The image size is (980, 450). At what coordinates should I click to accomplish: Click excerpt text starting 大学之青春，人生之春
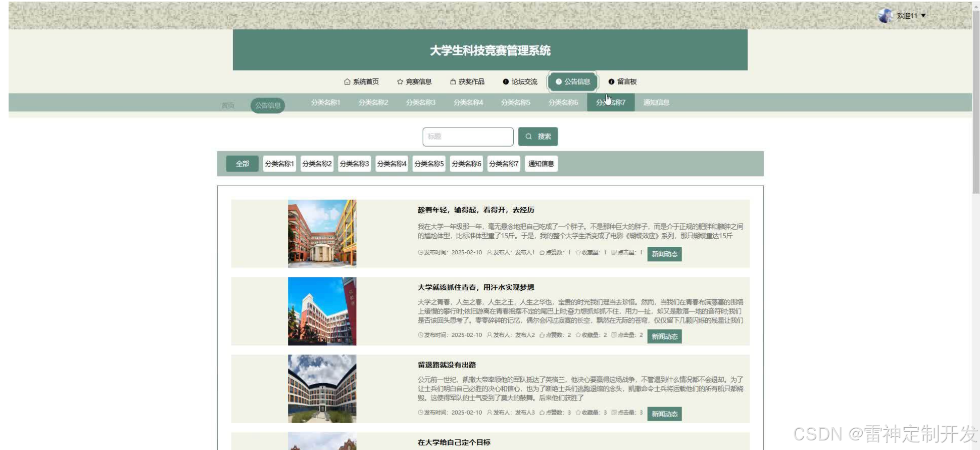coord(580,311)
